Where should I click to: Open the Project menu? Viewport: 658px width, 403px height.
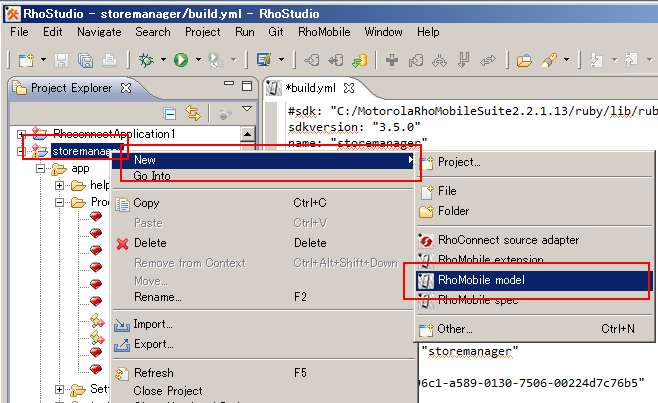[x=203, y=32]
